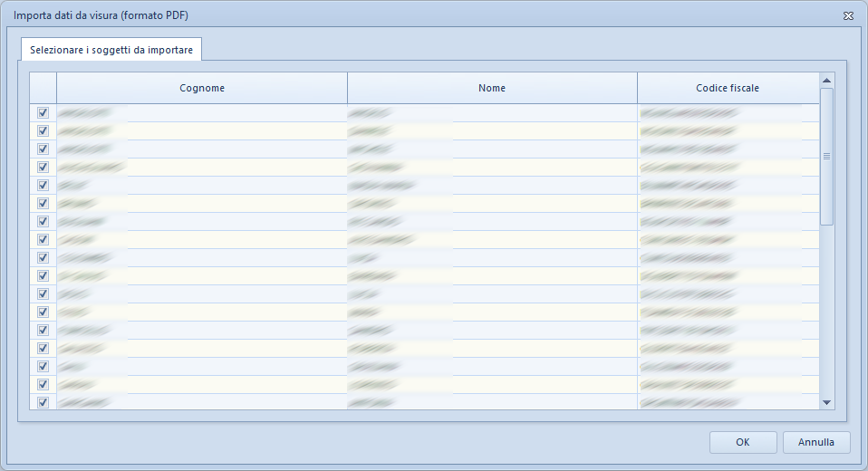868x471 pixels.
Task: Select the 'Selezionare i soggetti da importare' tab
Action: pos(111,49)
